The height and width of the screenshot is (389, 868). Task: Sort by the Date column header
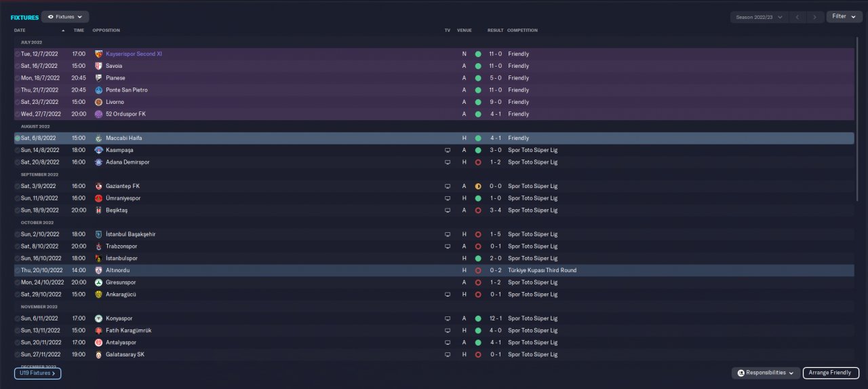tap(20, 31)
